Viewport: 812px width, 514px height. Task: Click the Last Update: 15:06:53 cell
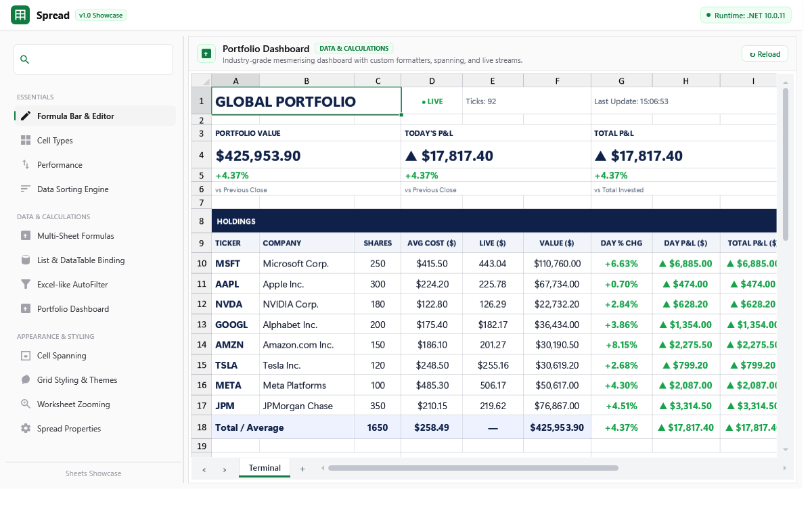click(x=683, y=101)
